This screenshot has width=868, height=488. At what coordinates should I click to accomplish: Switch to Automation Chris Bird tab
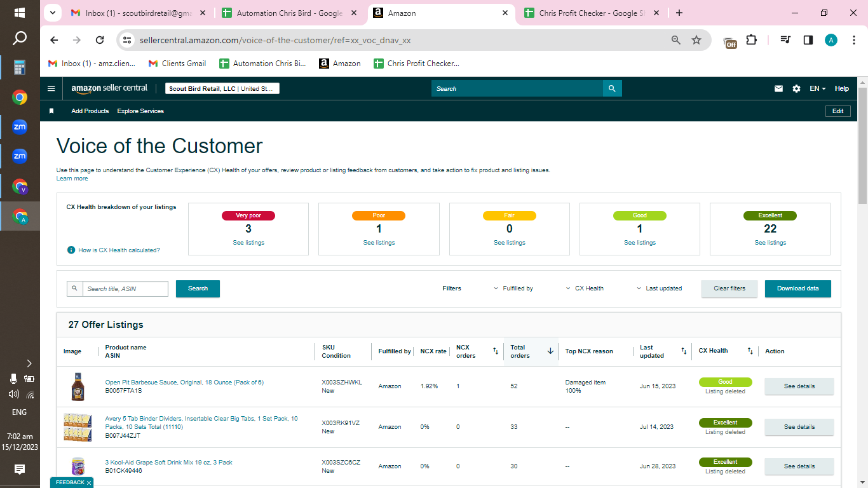pyautogui.click(x=289, y=13)
